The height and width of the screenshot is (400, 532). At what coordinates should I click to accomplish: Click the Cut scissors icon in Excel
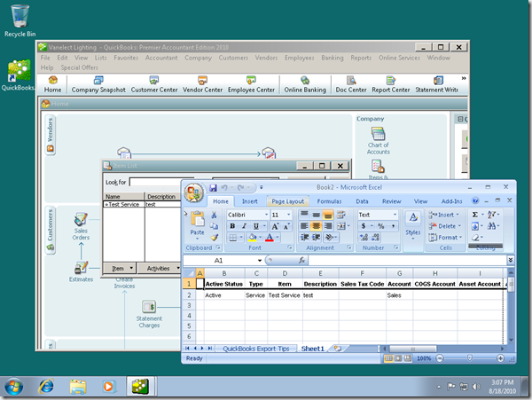[214, 215]
